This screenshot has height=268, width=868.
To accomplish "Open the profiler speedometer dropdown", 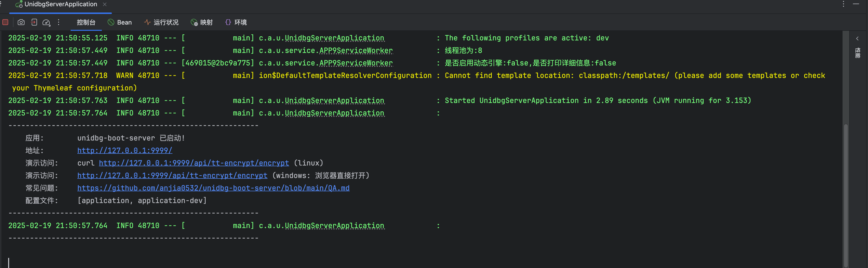I will pyautogui.click(x=47, y=23).
